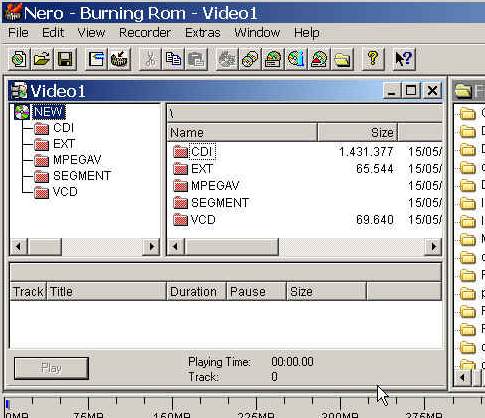Click the Track column header
The image size is (485, 418).
(x=28, y=292)
